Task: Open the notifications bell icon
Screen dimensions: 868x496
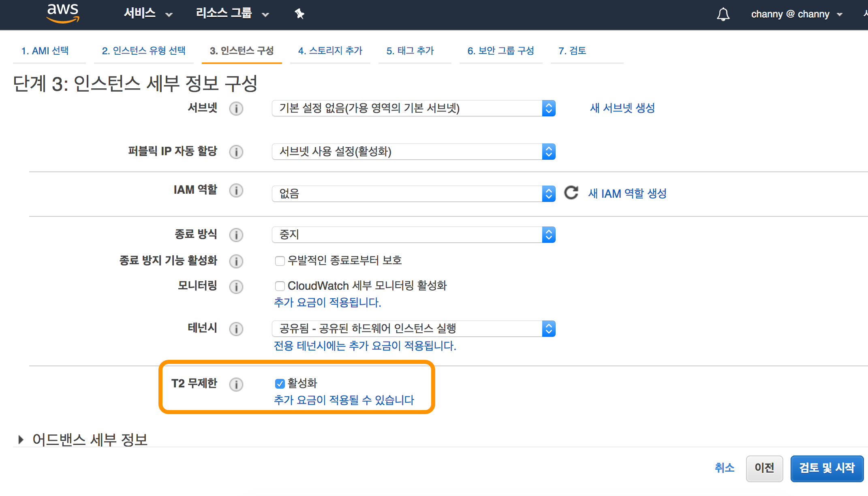Action: pos(723,14)
